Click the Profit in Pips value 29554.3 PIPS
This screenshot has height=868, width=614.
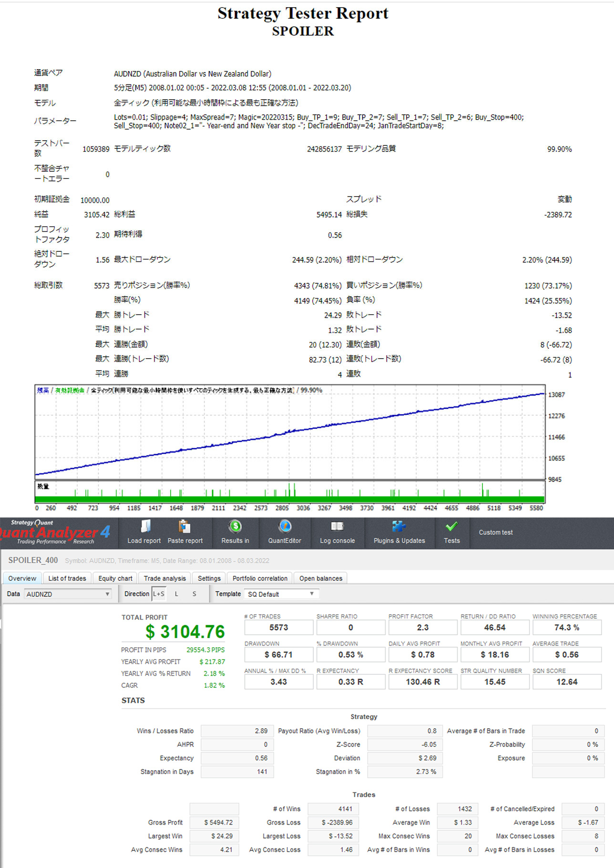click(x=205, y=650)
